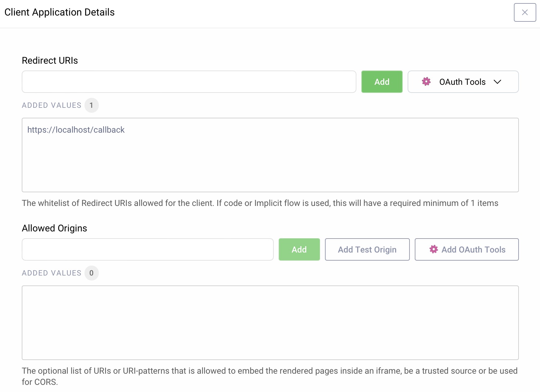Click the Redirect URIs heading

50,61
